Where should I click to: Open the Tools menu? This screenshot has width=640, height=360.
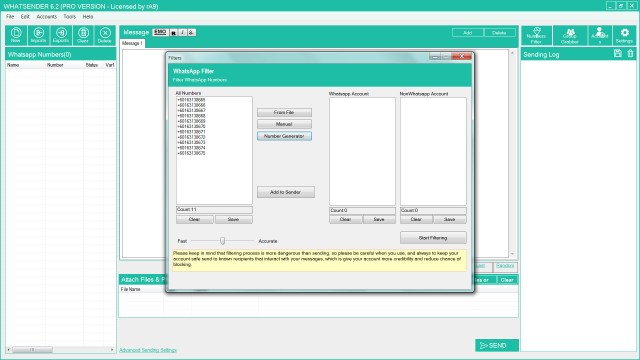(x=69, y=17)
